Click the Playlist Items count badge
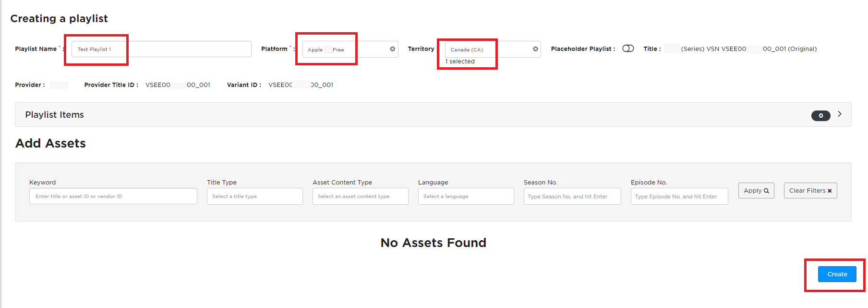The height and width of the screenshot is (308, 868). pos(820,115)
